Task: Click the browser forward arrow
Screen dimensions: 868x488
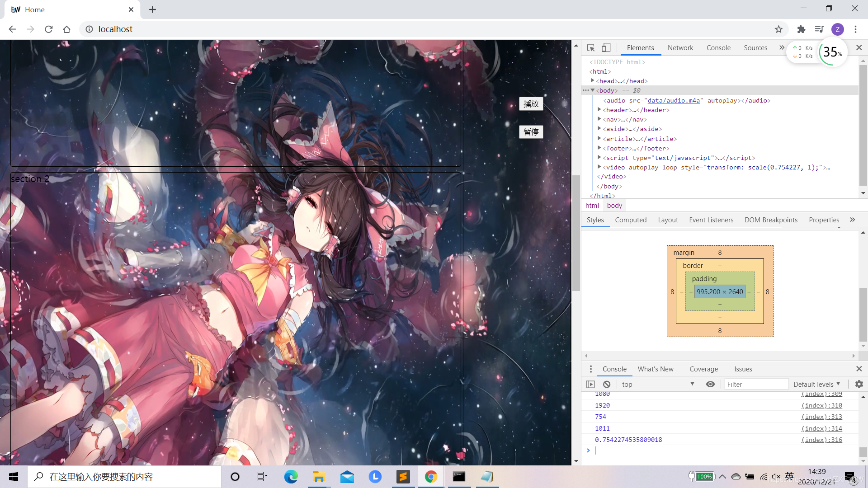Action: (x=30, y=29)
